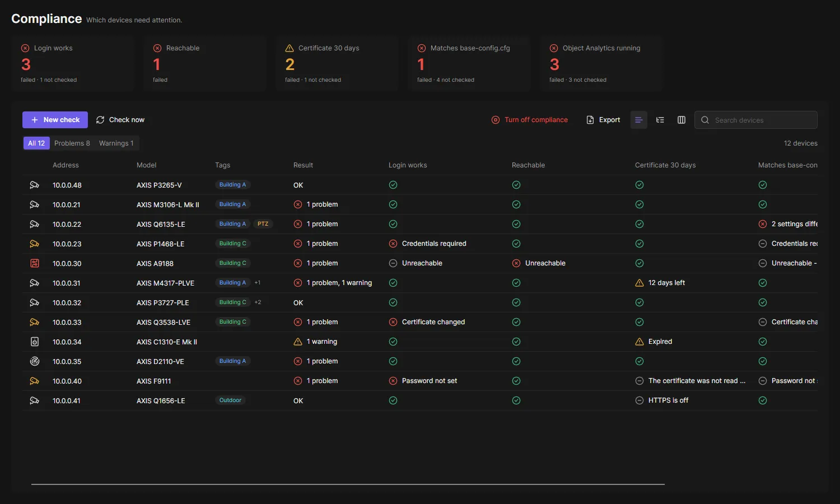This screenshot has height=504, width=840.
Task: Click the device icon for 10.0.0.30
Action: click(x=34, y=263)
